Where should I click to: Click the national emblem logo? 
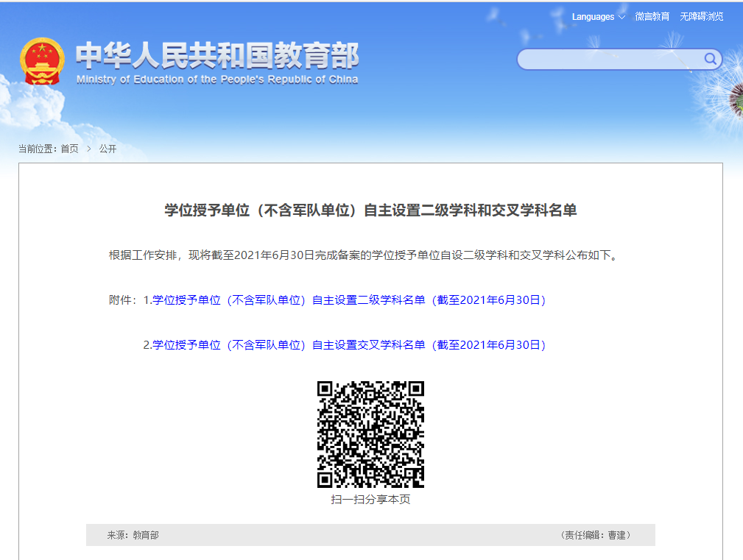pyautogui.click(x=42, y=61)
